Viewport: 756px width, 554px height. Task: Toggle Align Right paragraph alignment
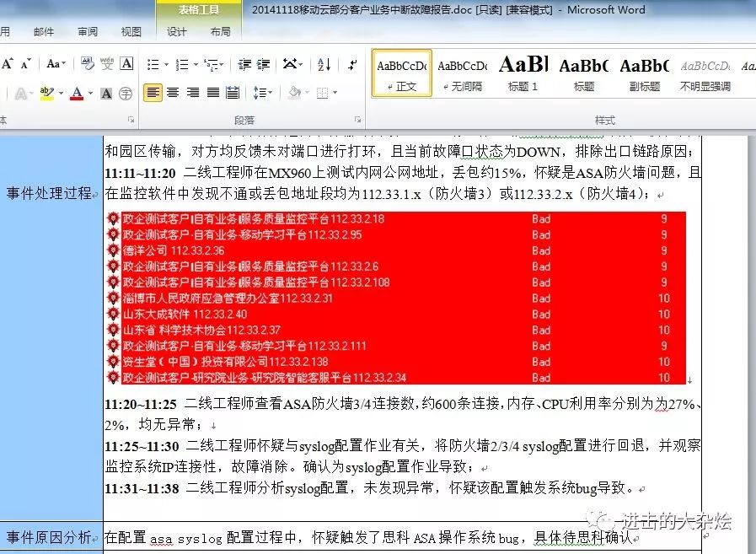pos(193,93)
